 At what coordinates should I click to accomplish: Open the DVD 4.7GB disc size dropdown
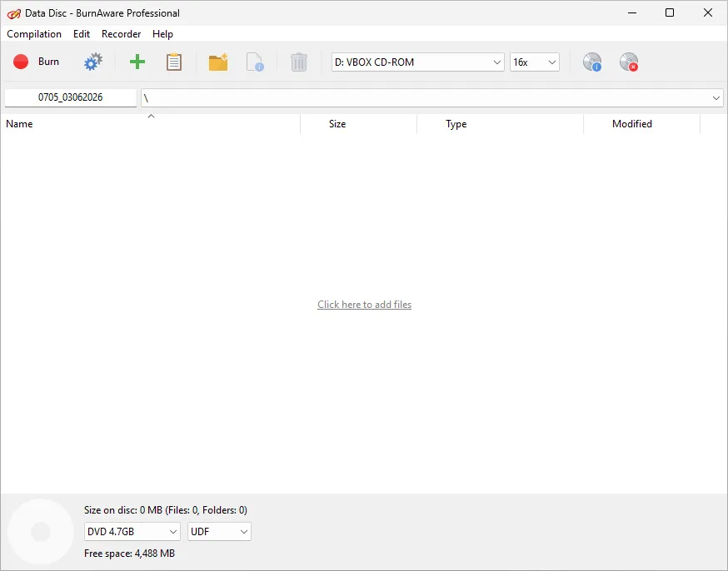(132, 532)
